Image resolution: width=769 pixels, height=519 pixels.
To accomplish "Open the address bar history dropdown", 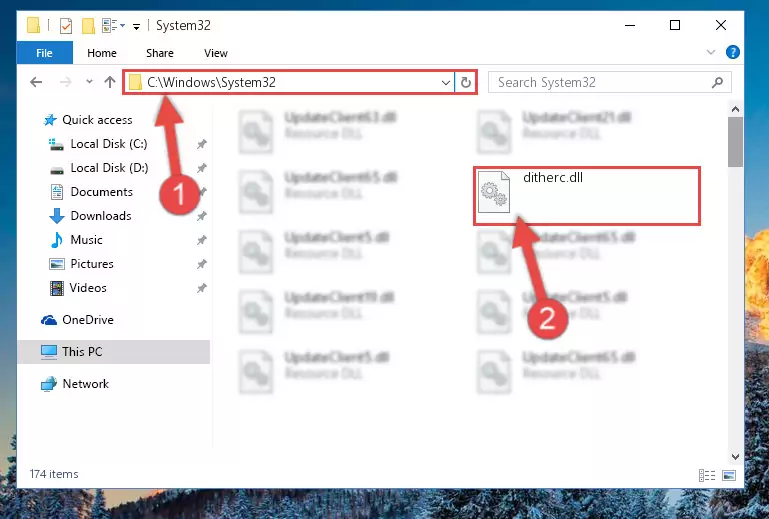I will 445,82.
